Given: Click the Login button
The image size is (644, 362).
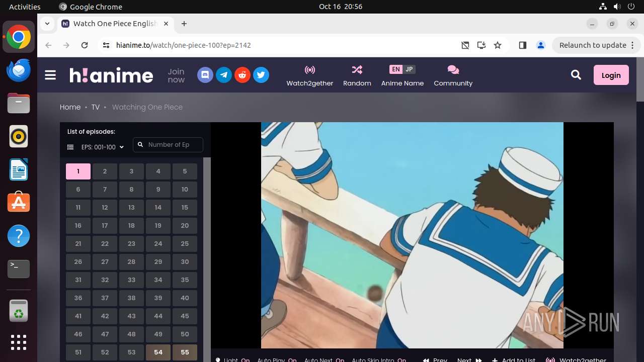Looking at the screenshot, I should click(x=611, y=75).
